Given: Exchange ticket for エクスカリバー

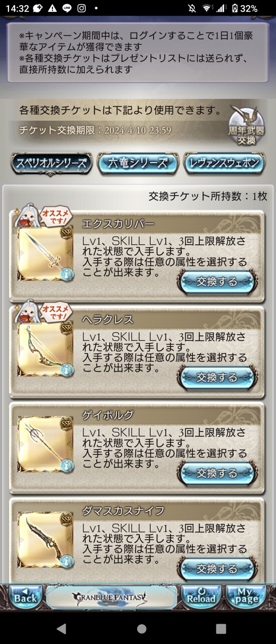Looking at the screenshot, I should pos(217,282).
